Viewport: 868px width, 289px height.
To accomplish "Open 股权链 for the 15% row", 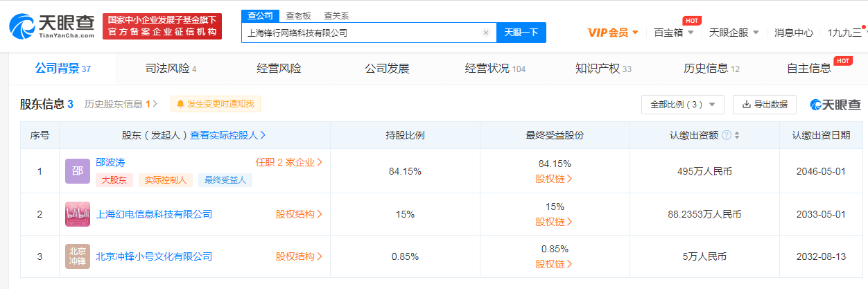I will 554,222.
